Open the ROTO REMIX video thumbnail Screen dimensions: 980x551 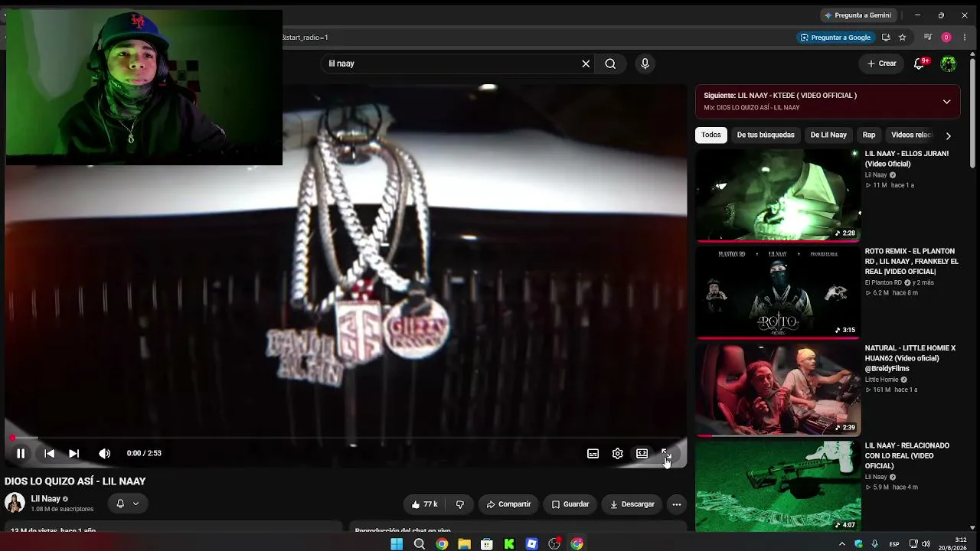(778, 292)
